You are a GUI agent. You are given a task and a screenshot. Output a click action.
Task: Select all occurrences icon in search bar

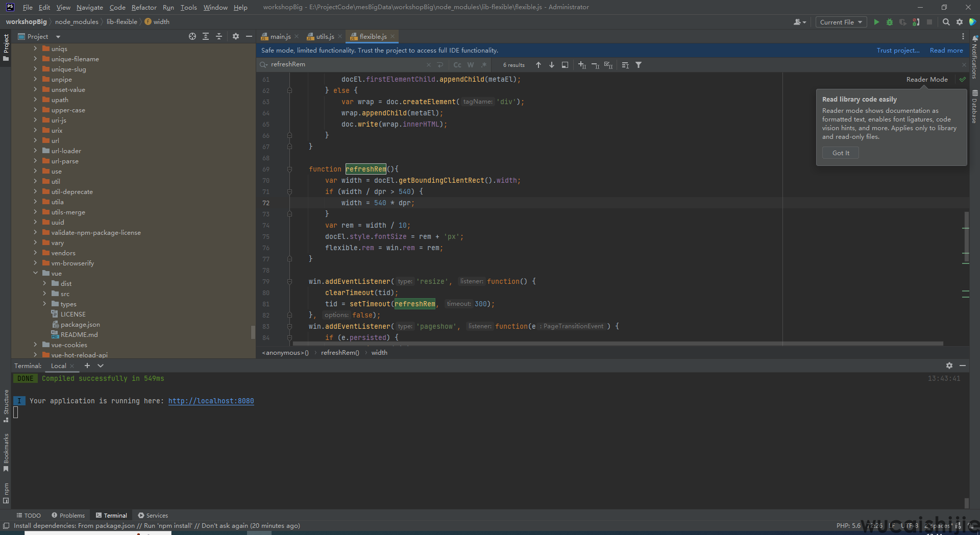(x=608, y=65)
